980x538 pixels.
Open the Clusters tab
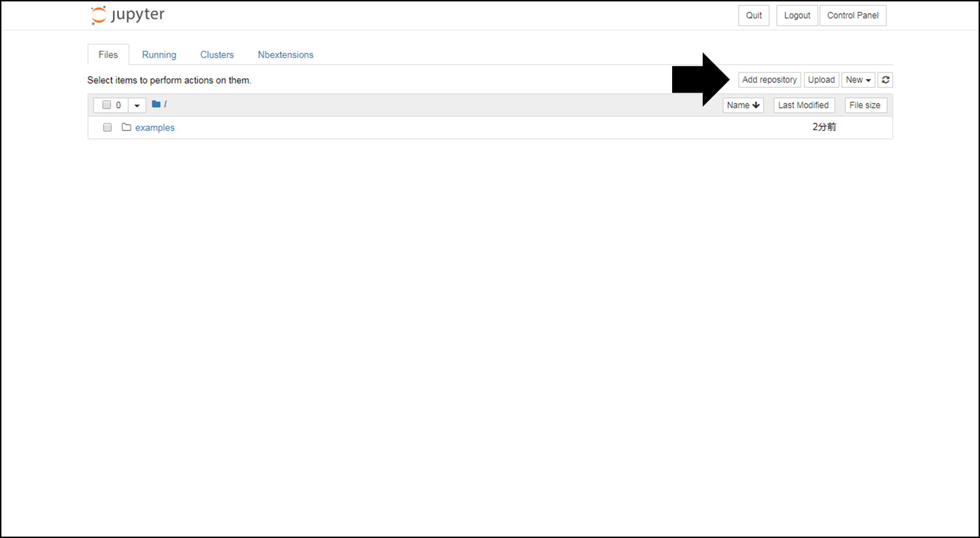pos(217,55)
